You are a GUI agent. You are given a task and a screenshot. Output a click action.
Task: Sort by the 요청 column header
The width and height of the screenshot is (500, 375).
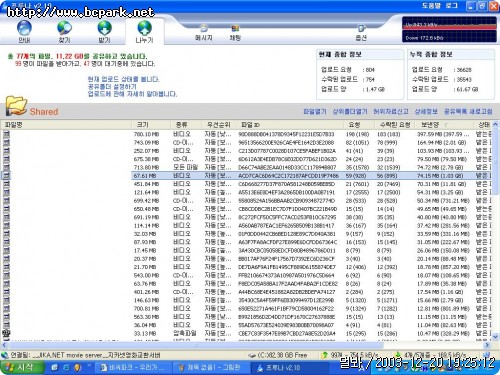[359, 125]
